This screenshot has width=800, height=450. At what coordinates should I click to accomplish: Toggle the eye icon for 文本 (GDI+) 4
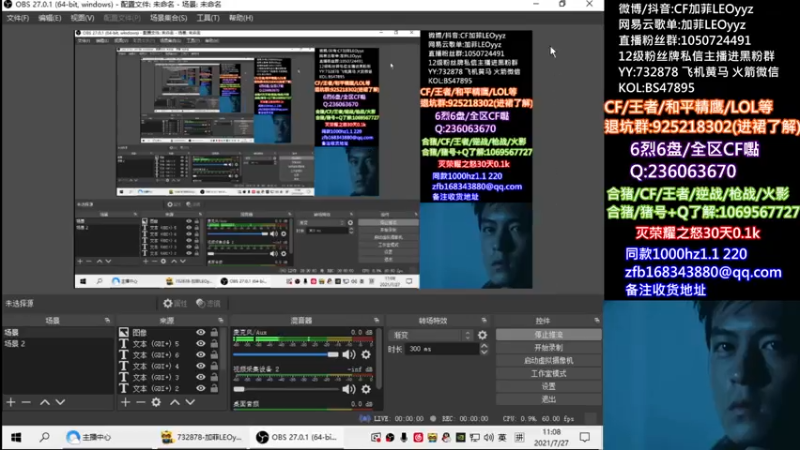point(201,366)
